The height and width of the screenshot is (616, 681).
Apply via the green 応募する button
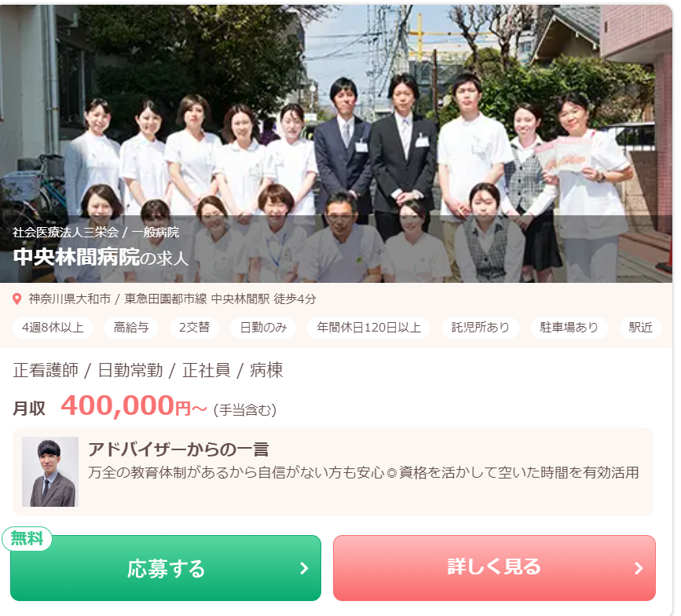coord(166,568)
